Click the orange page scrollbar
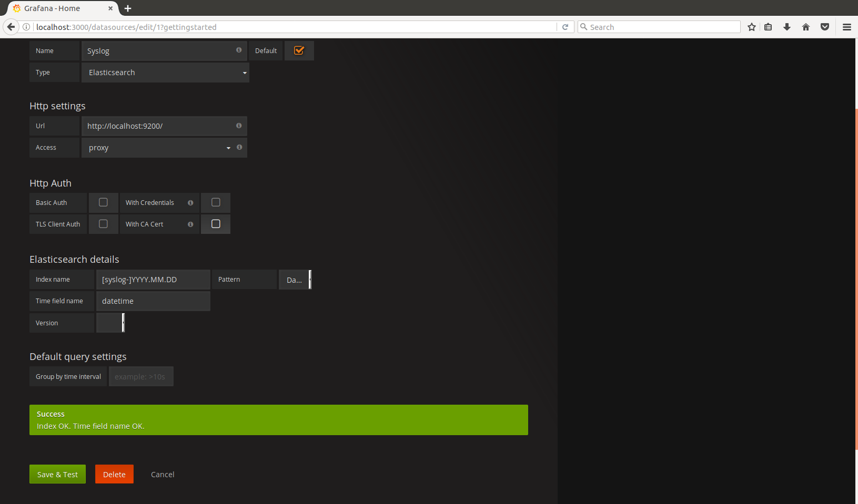Viewport: 858px width, 504px height. point(856,279)
